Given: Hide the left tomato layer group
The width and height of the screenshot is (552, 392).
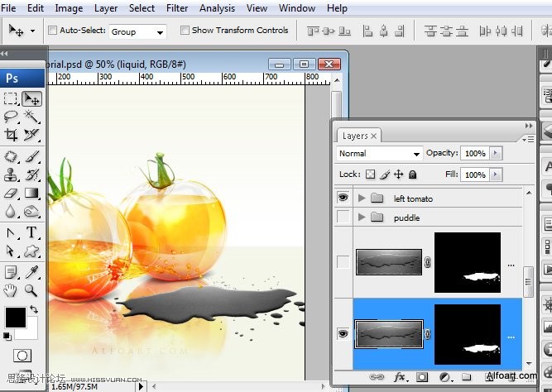Looking at the screenshot, I should pyautogui.click(x=343, y=198).
